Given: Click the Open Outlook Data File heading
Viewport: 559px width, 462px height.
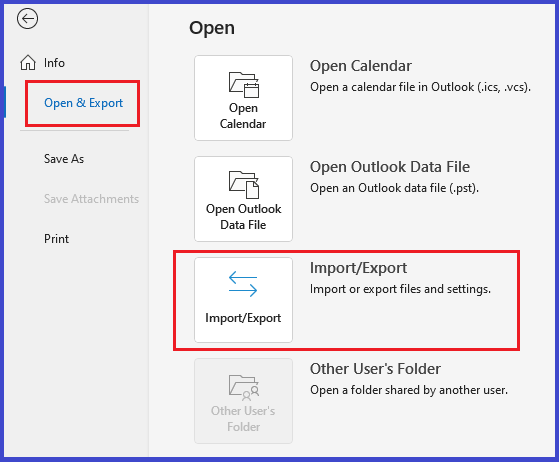Looking at the screenshot, I should pos(390,167).
